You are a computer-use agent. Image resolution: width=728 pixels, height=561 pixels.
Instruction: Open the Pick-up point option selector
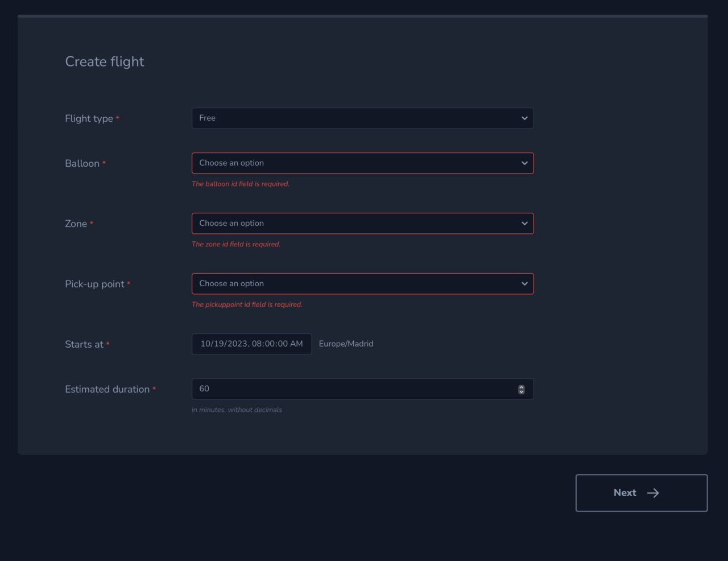tap(362, 283)
